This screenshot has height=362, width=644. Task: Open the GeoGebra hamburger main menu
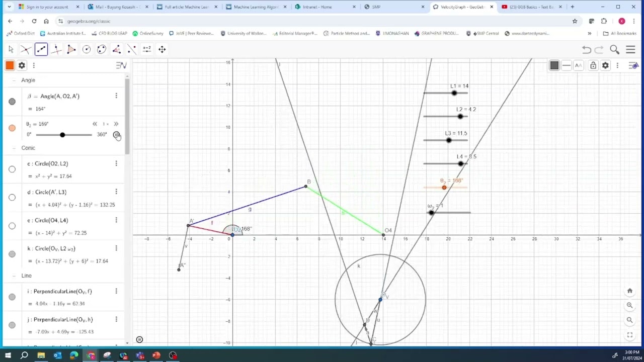[630, 49]
